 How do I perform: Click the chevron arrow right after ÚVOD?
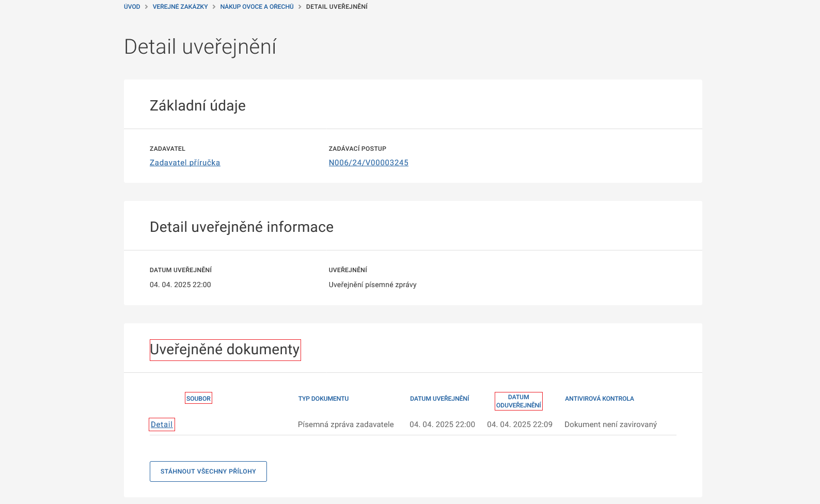click(x=147, y=7)
